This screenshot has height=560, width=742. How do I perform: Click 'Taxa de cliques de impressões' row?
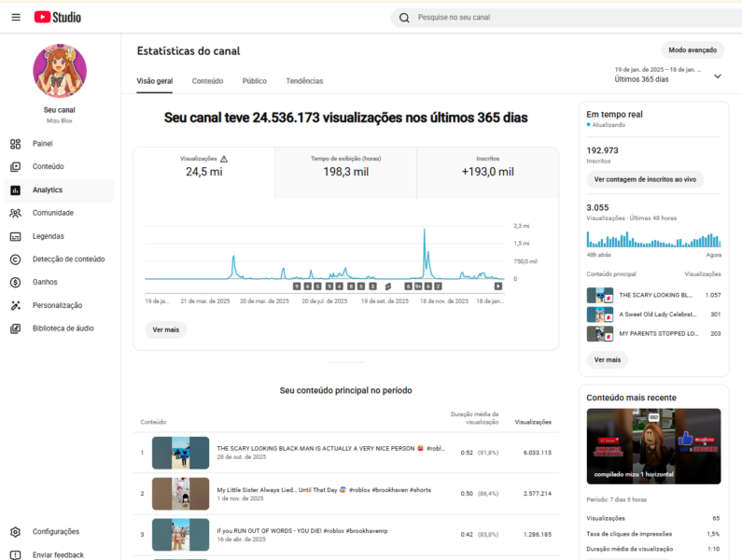[x=653, y=534]
